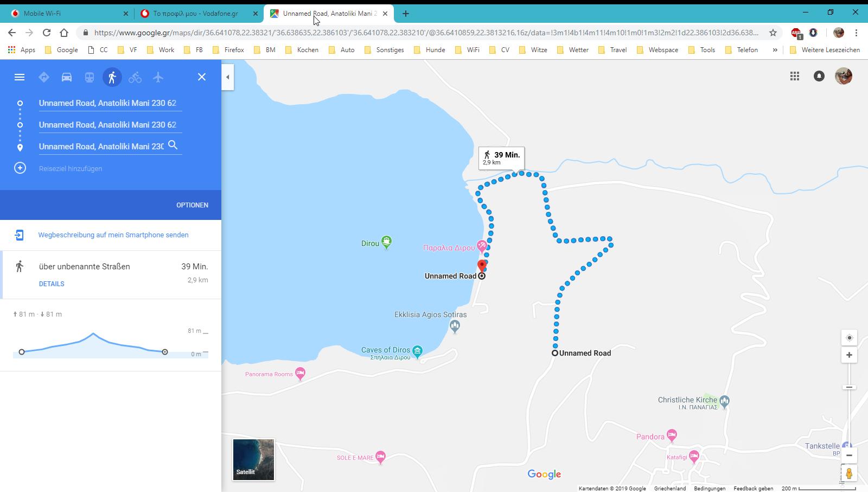Click the SOLE E MARE hotel marker
This screenshot has height=492, width=868.
click(x=380, y=457)
